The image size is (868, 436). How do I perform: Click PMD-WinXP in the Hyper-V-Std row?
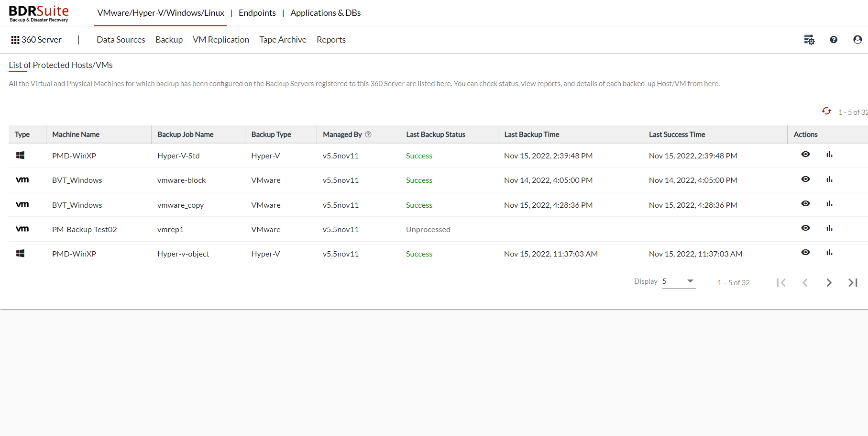(x=74, y=156)
